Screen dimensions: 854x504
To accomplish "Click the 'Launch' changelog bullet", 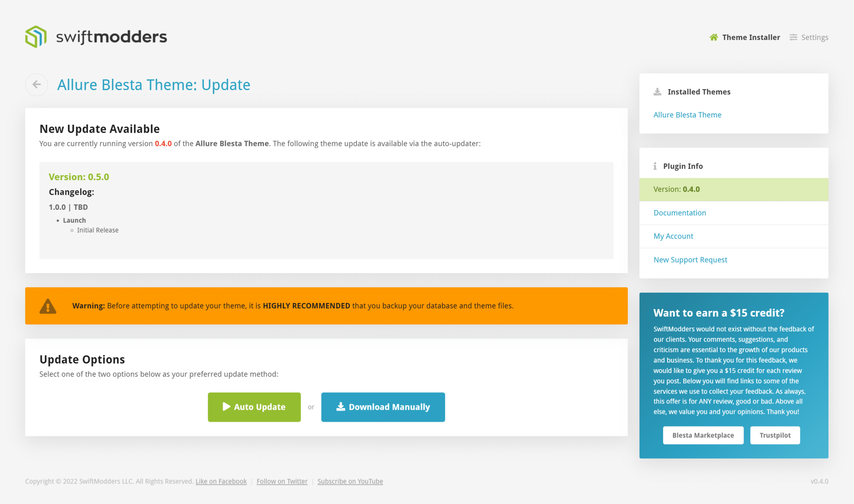I will (x=74, y=220).
